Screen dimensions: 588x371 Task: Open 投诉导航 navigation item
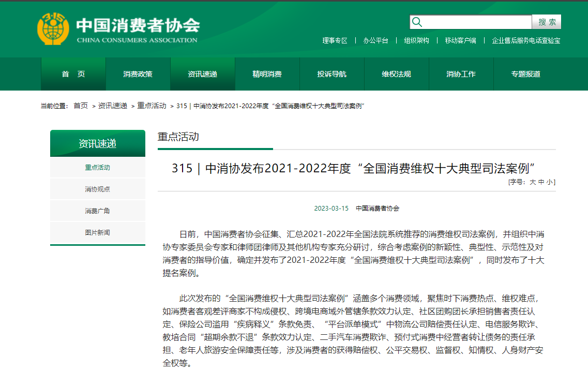(x=332, y=74)
